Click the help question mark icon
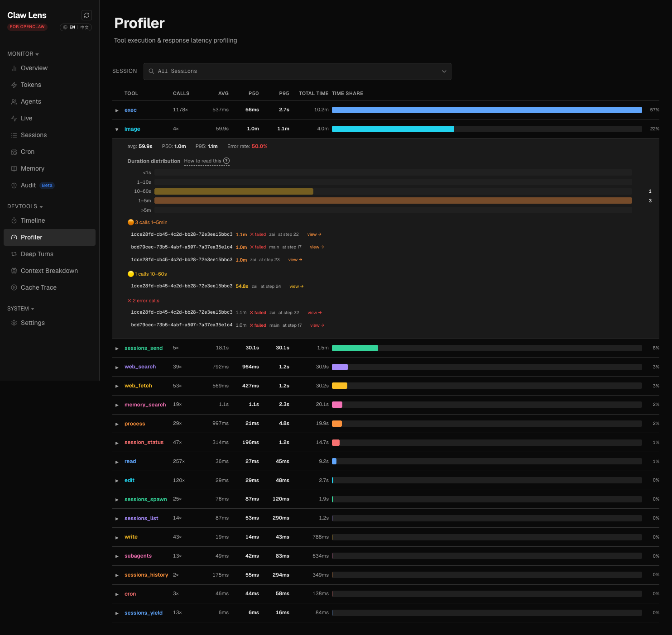The height and width of the screenshot is (635, 672). coord(226,161)
